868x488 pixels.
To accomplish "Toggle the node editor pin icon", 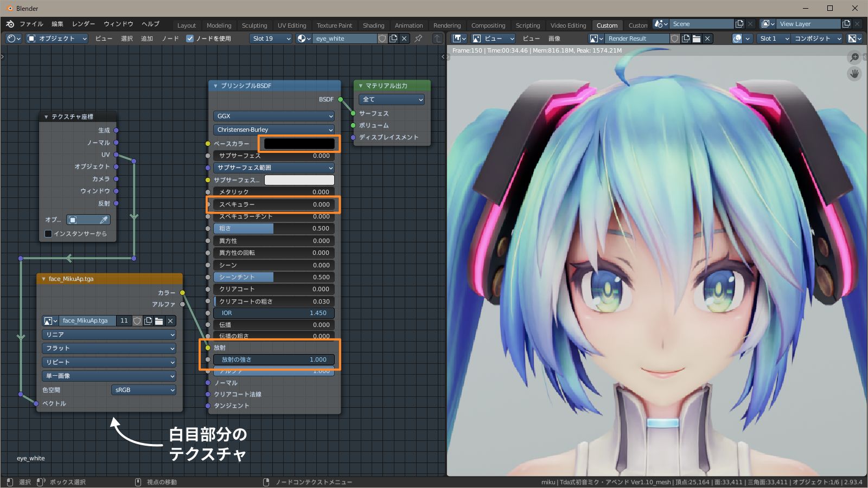I will (x=418, y=38).
